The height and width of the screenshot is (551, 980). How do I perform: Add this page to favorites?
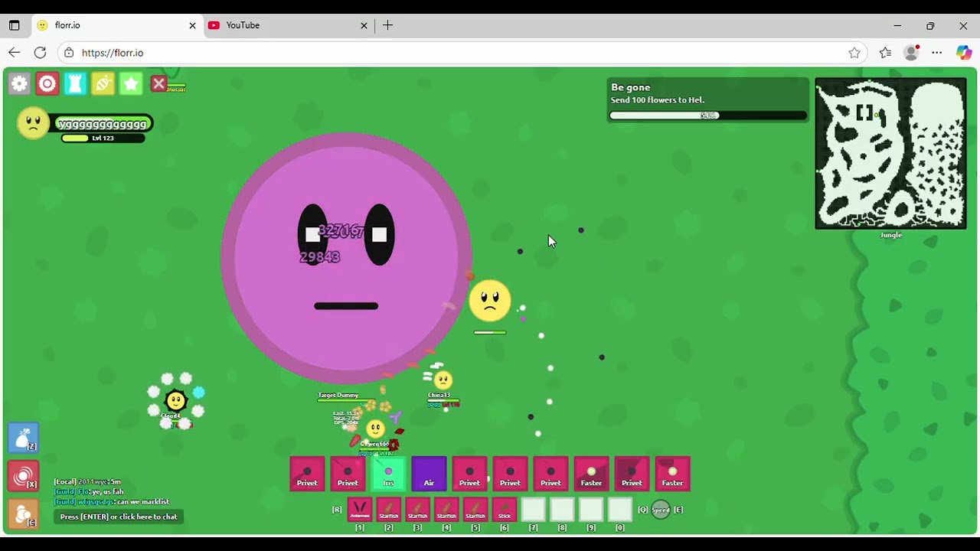[x=854, y=53]
